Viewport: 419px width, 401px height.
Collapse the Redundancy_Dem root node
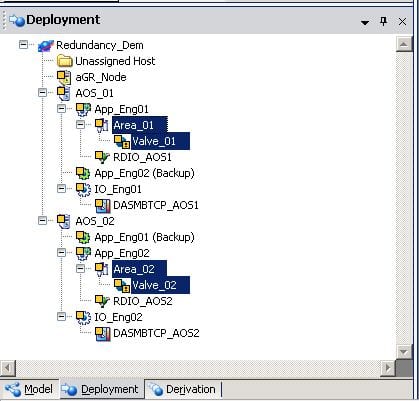point(23,44)
